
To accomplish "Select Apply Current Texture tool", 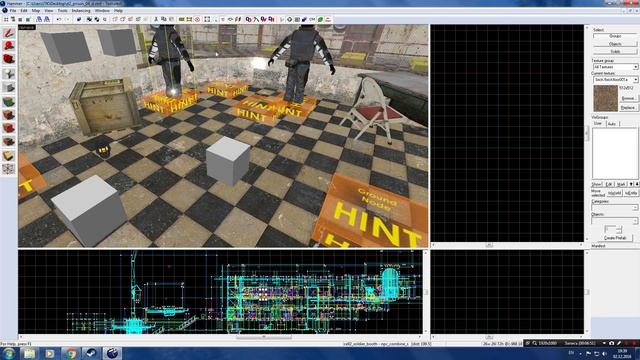I will coord(9,115).
